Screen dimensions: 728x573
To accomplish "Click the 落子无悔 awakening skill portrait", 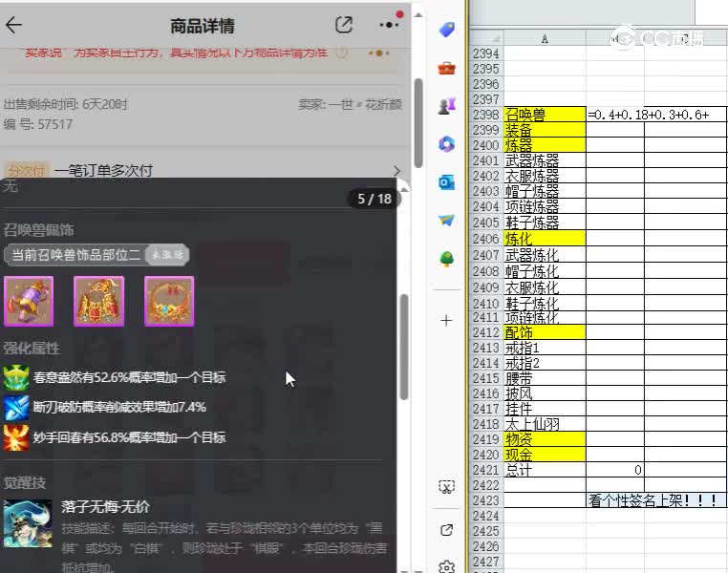I will pos(28,523).
